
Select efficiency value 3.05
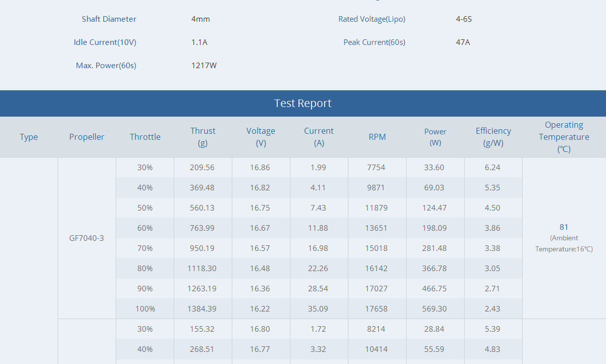492,268
